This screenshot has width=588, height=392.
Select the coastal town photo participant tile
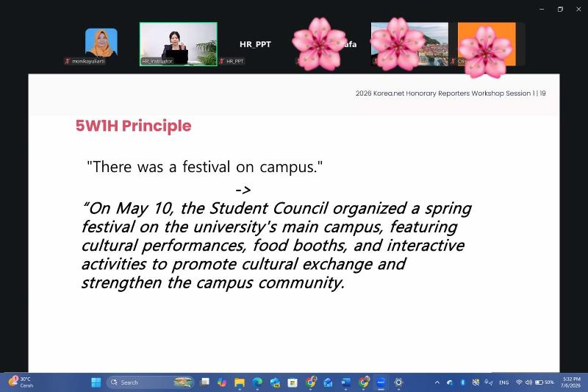(409, 44)
